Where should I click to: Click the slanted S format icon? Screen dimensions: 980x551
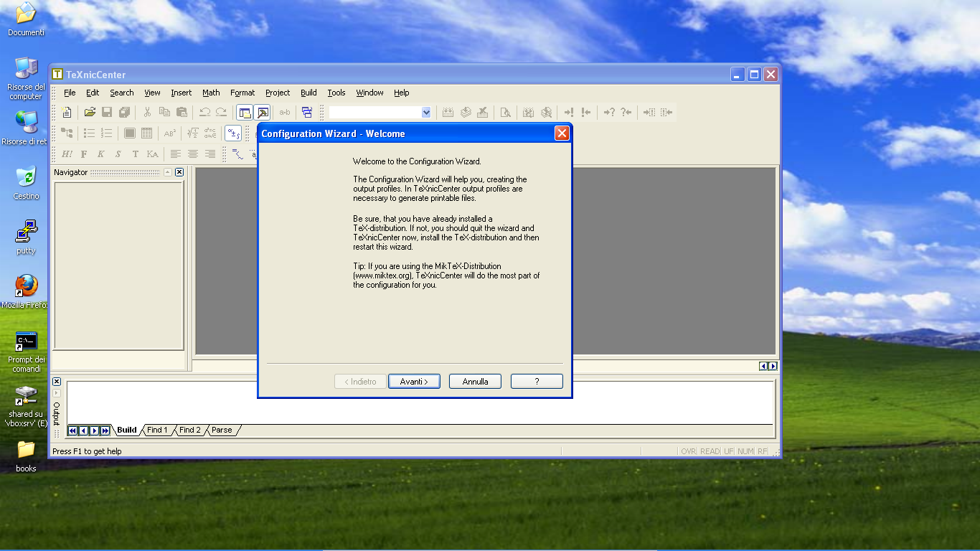tap(118, 154)
